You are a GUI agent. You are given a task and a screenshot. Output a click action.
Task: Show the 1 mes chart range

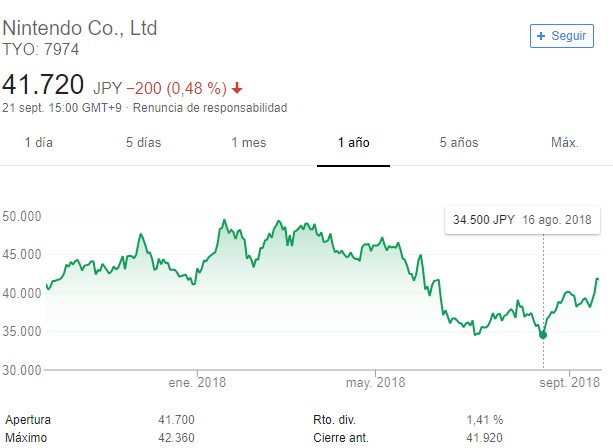click(x=248, y=143)
